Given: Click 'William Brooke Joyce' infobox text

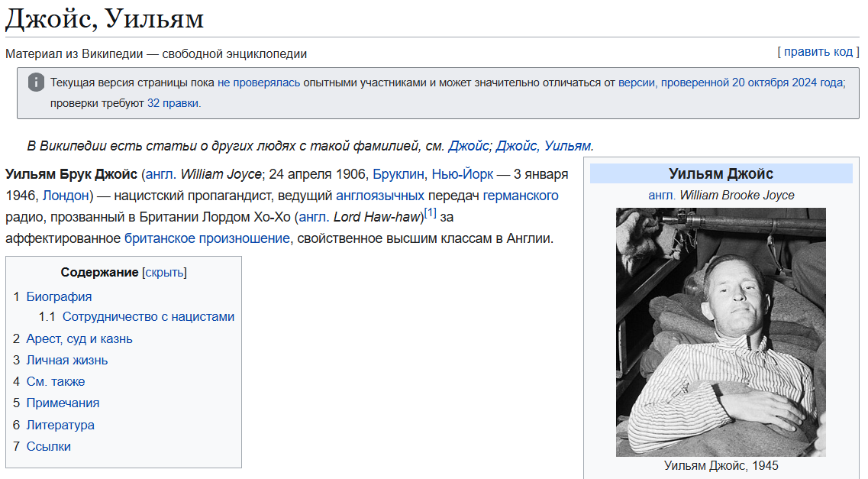Looking at the screenshot, I should coord(737,195).
